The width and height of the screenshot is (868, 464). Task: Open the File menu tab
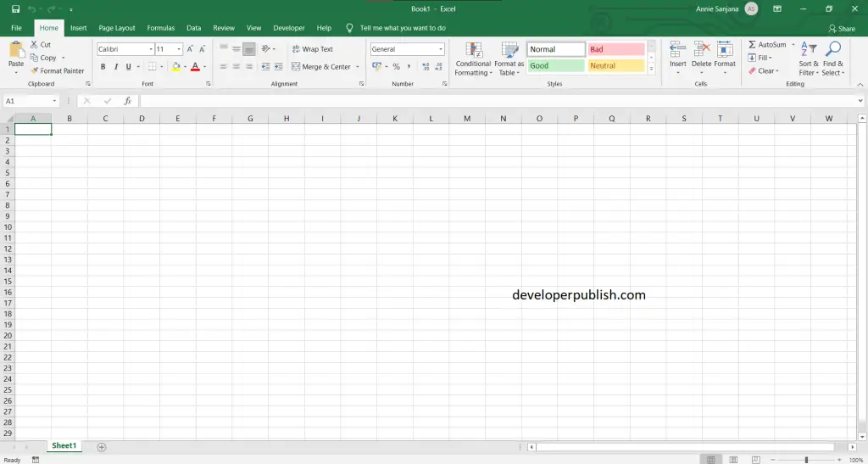click(x=17, y=28)
